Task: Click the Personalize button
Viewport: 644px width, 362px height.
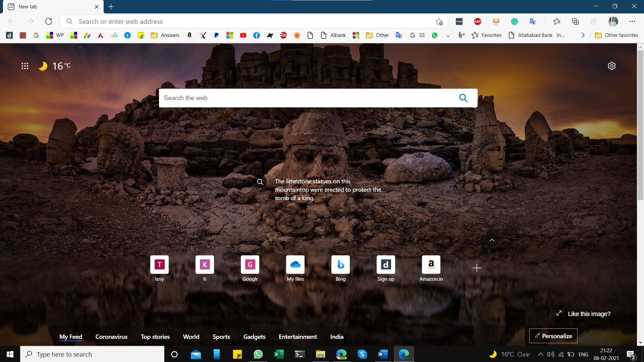Action: click(553, 336)
